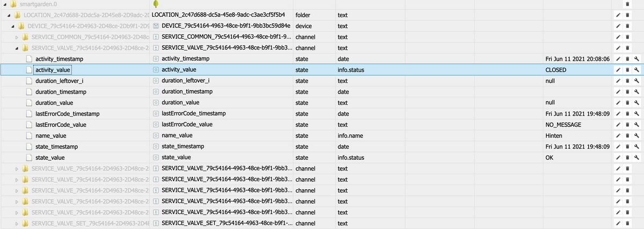Delete the lastErrorCode_value state

tap(627, 125)
